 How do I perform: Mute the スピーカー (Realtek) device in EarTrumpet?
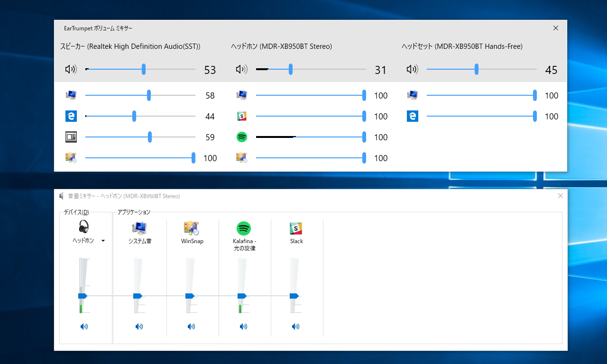click(x=71, y=70)
